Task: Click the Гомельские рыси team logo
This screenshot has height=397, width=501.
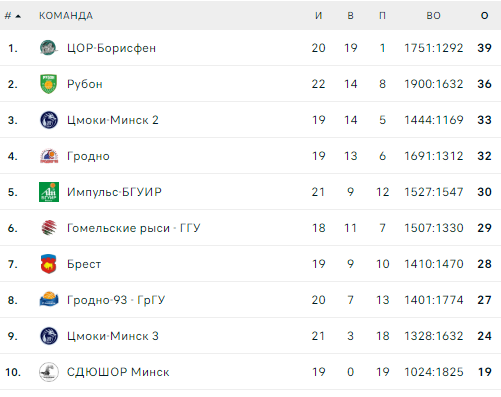Action: (49, 228)
